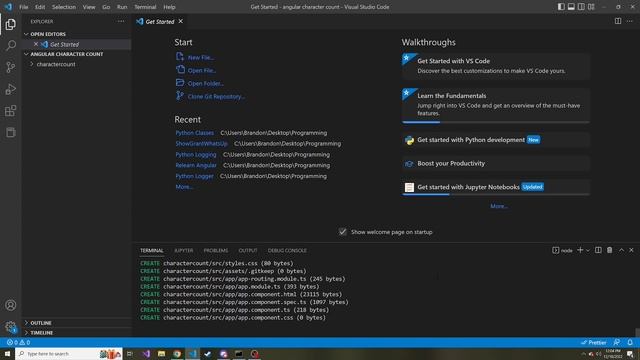Open the Help menu
This screenshot has height=360, width=640.
click(x=169, y=7)
